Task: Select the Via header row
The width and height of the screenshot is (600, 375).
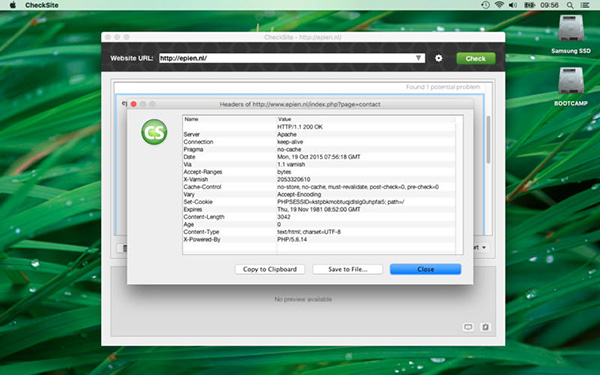Action: click(319, 164)
